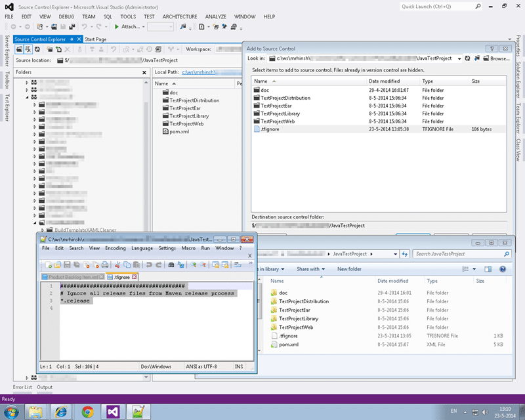Toggle word wrap icon in Notepad++ toolbar
The image size is (525, 420).
[238, 265]
